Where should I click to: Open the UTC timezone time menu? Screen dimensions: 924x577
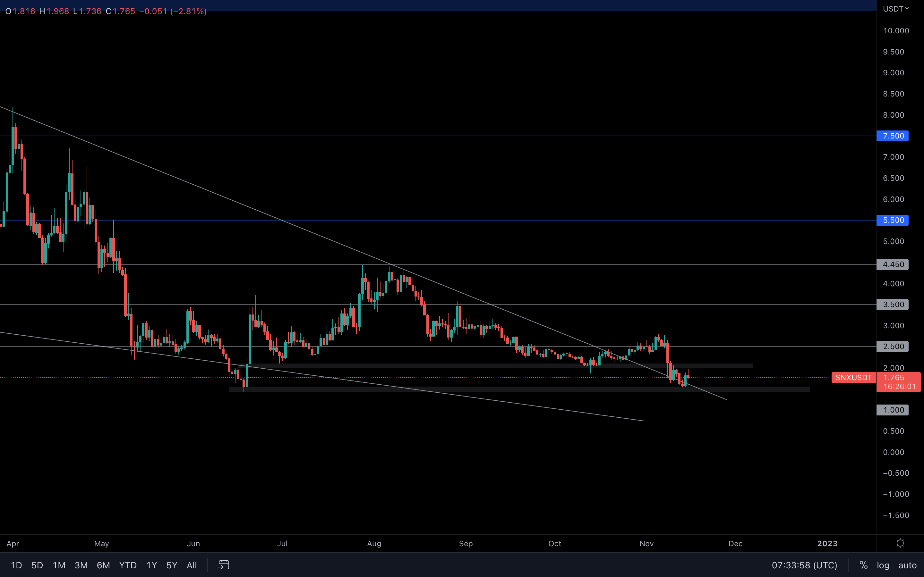coord(804,565)
